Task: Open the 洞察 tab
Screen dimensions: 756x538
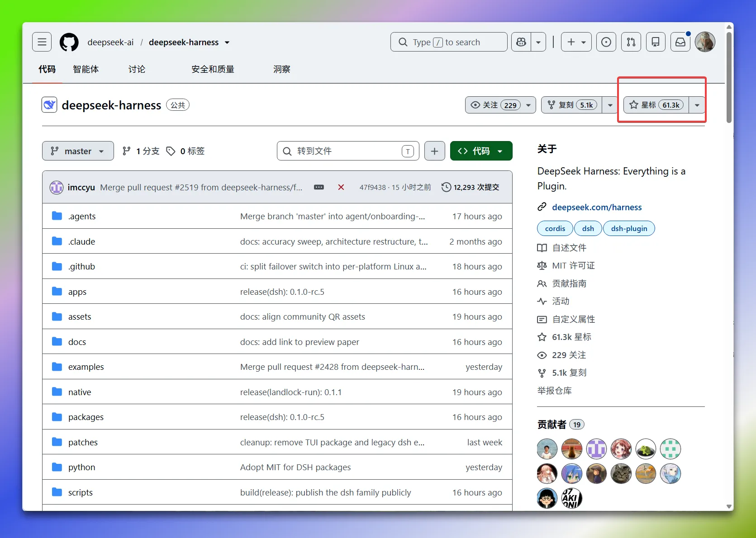Action: pos(281,69)
